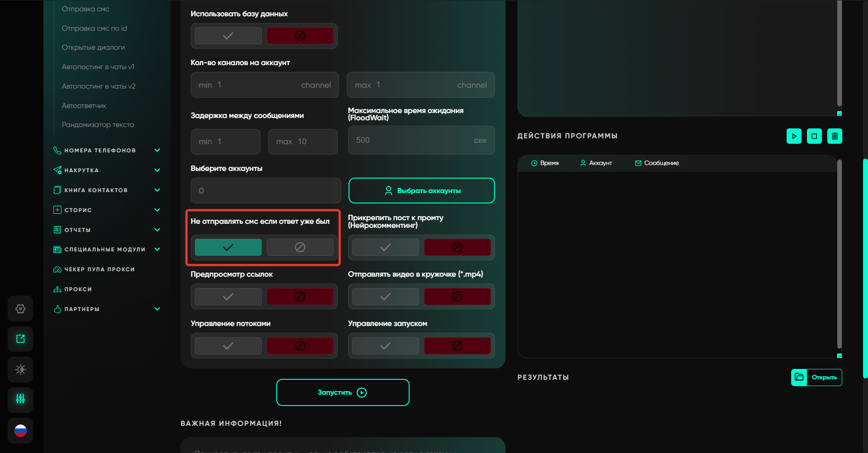Toggle the brightness theme icon
The height and width of the screenshot is (453, 868).
point(20,369)
